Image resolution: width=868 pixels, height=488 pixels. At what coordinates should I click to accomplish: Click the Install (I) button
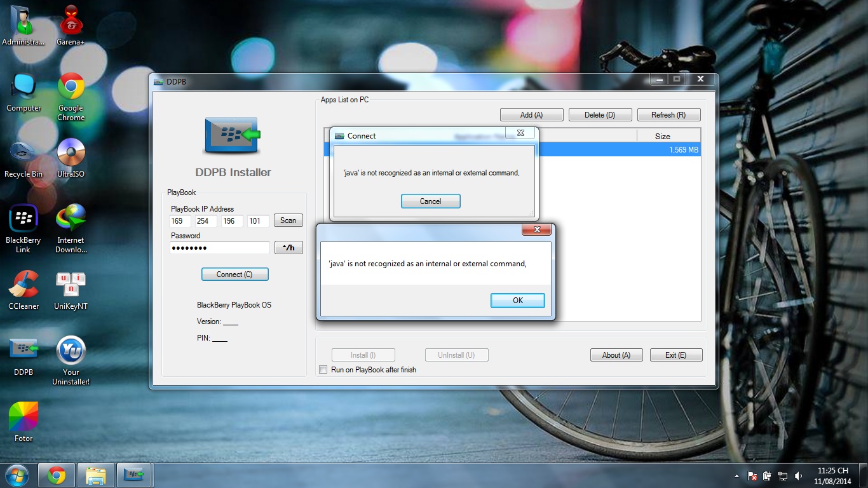point(363,355)
